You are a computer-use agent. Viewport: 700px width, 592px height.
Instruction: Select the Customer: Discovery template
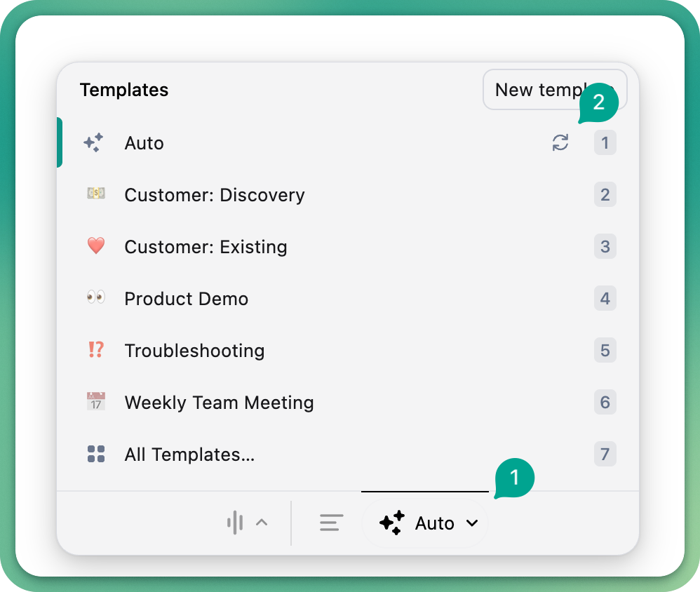click(x=215, y=195)
